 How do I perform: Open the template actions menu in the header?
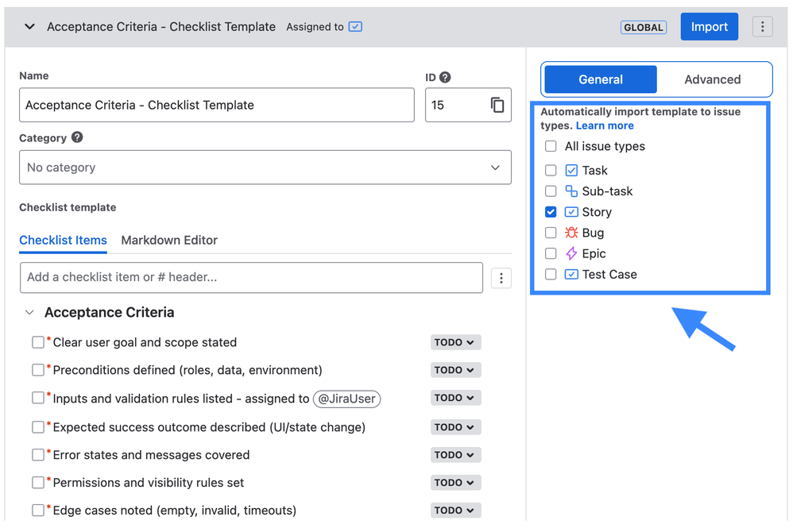coord(762,26)
